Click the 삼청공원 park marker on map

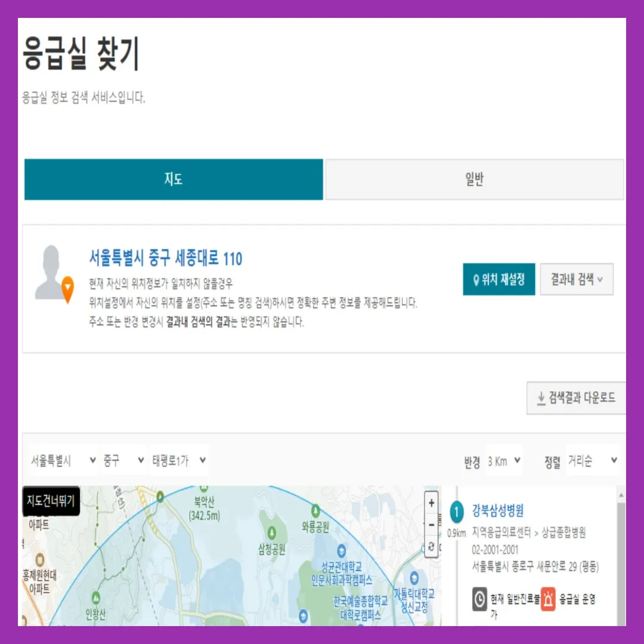click(271, 533)
